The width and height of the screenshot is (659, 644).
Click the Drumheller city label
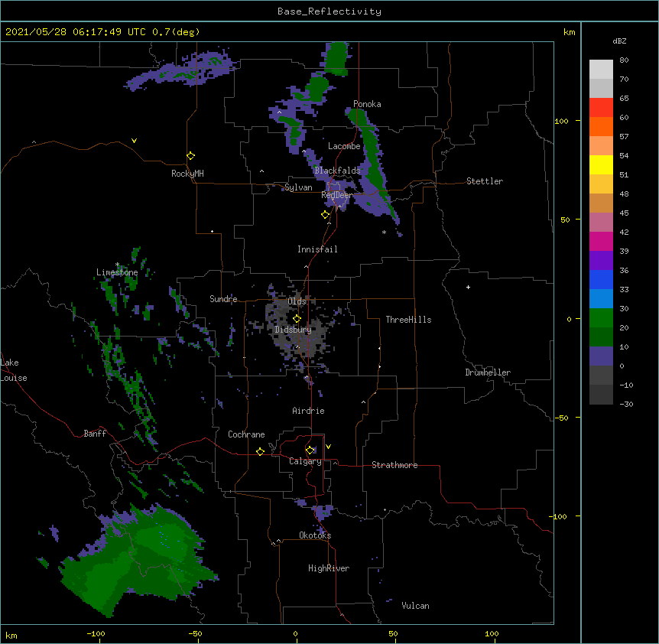pyautogui.click(x=488, y=372)
